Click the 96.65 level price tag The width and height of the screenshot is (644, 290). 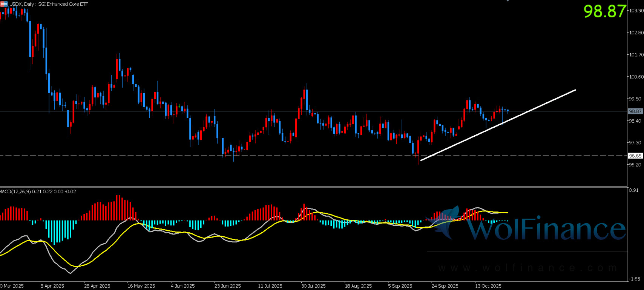[x=635, y=156]
